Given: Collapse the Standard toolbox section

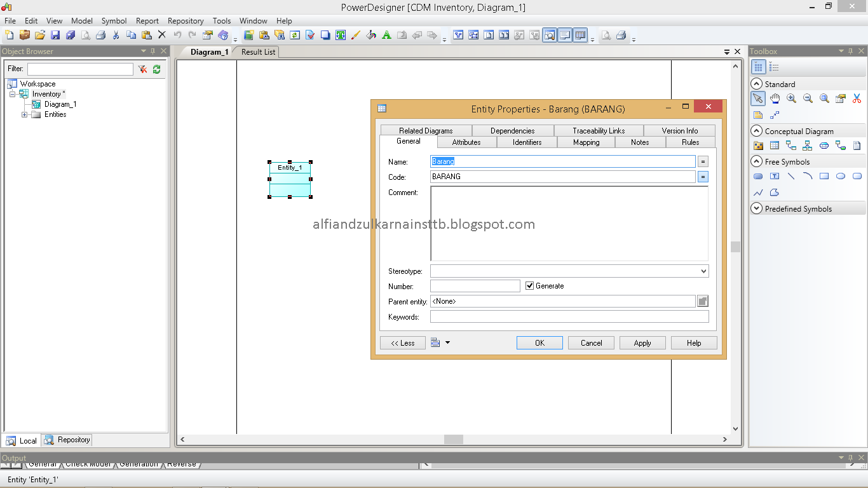Looking at the screenshot, I should click(x=757, y=83).
